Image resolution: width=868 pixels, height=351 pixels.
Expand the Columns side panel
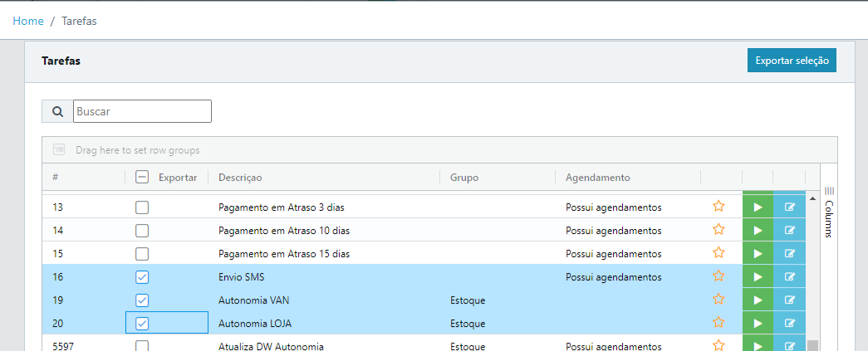coord(829,212)
